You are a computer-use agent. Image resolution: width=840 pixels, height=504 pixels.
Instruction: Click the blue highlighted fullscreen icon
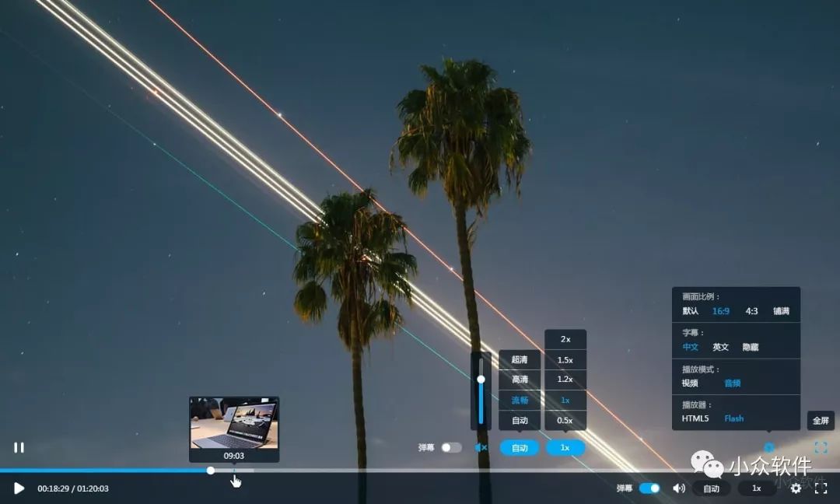(x=821, y=447)
